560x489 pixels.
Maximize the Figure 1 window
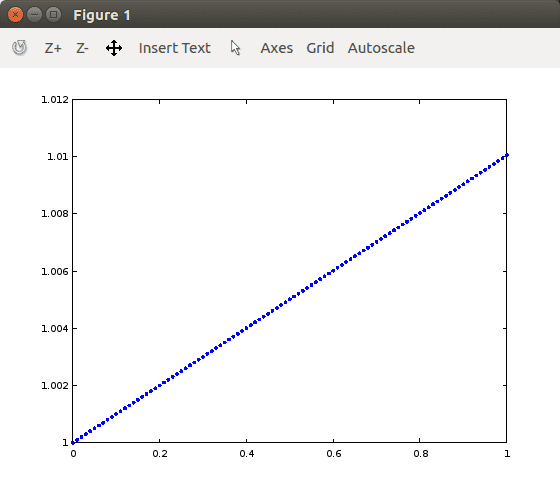point(54,15)
